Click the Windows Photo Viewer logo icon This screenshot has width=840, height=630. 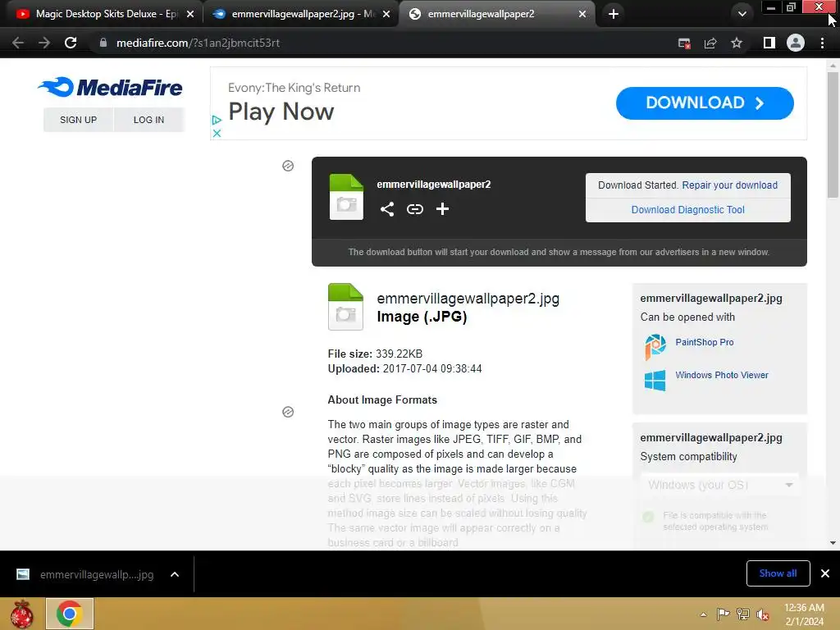click(x=655, y=381)
